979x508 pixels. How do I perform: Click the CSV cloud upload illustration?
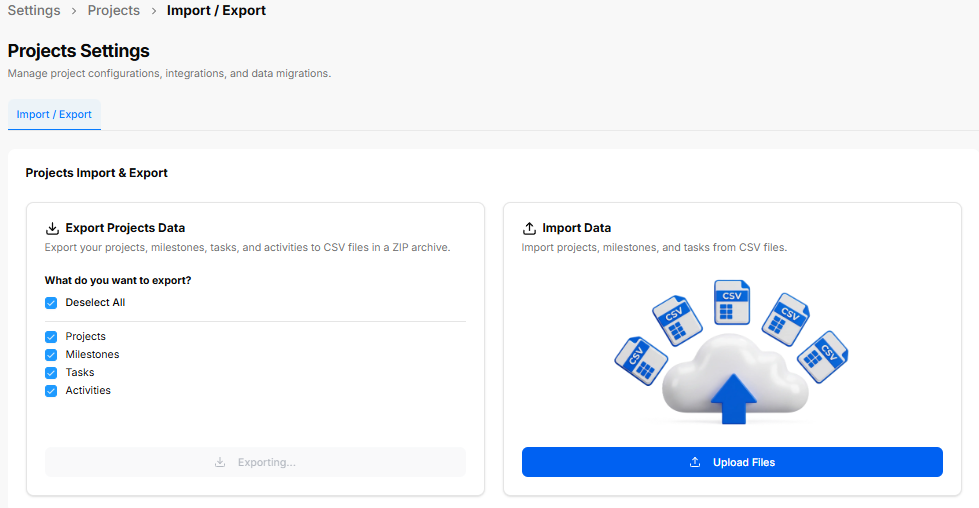[x=732, y=353]
